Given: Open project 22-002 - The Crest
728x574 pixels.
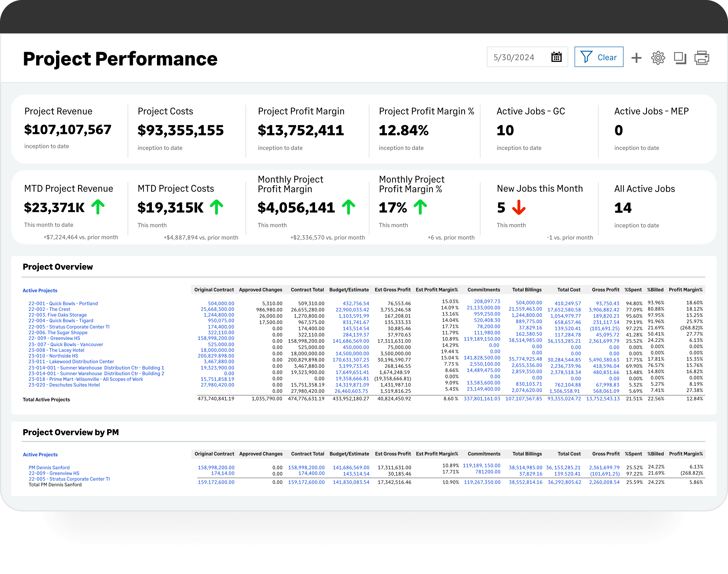Looking at the screenshot, I should (x=49, y=309).
